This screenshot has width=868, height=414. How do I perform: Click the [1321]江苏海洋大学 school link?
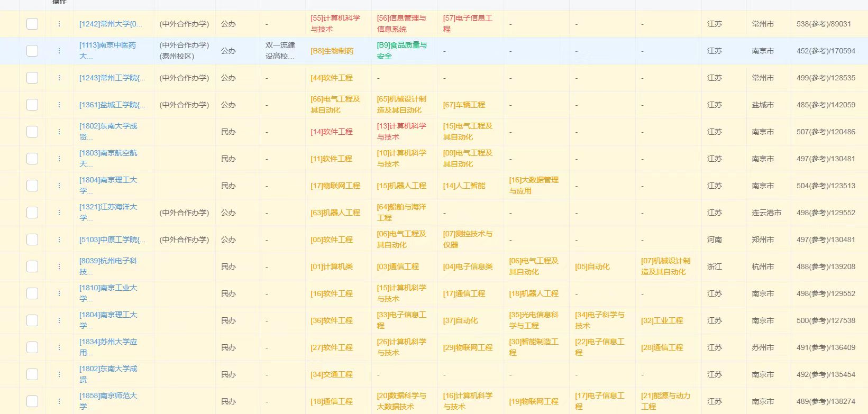tap(108, 213)
